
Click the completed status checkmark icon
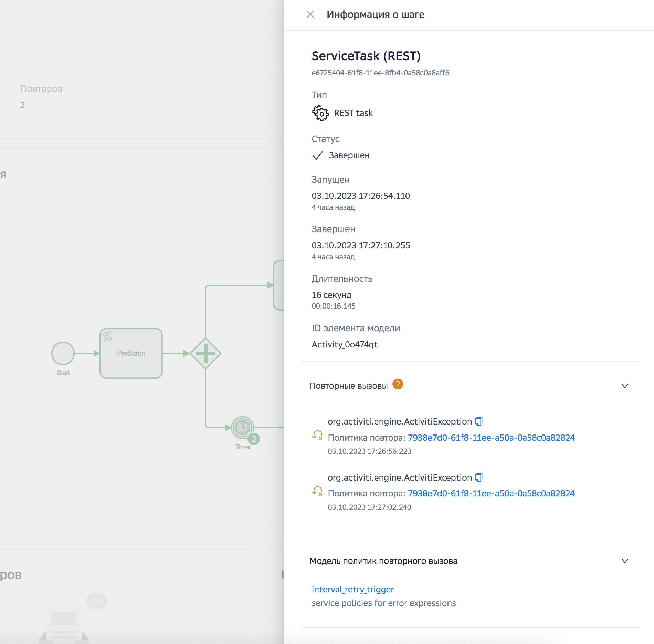point(317,155)
